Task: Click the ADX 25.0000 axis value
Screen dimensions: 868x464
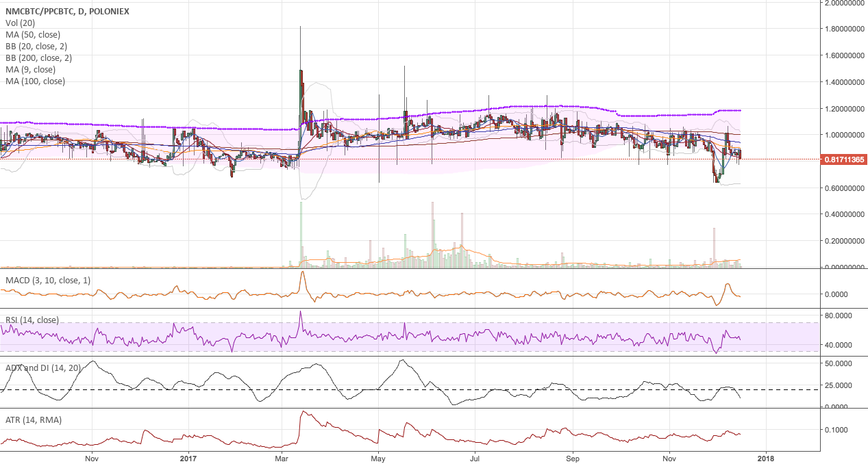Action: click(x=837, y=385)
